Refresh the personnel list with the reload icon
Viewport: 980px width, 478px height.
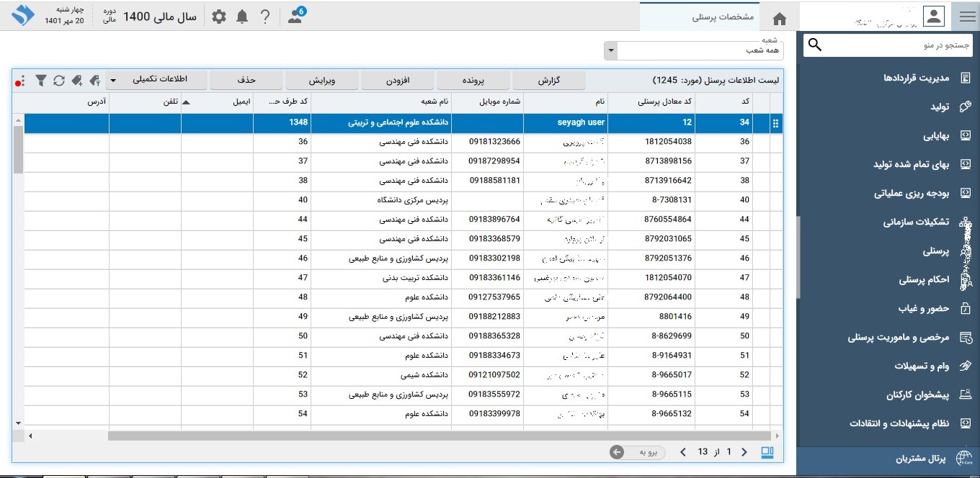pyautogui.click(x=59, y=80)
